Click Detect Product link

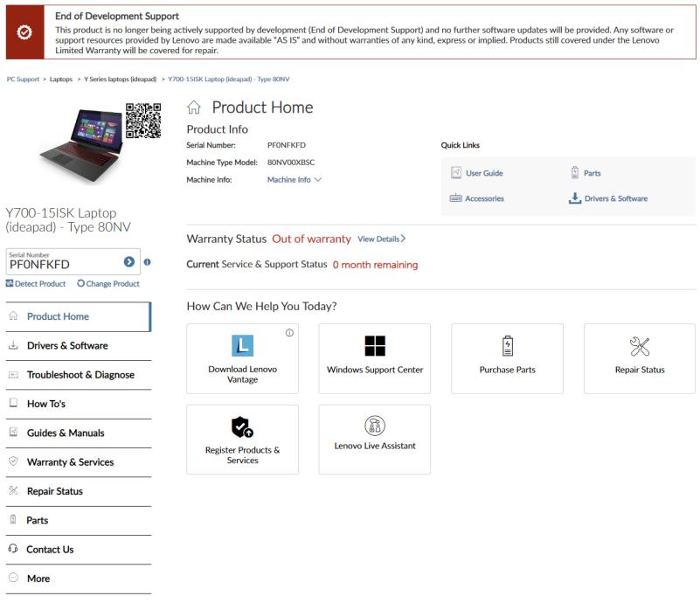[36, 283]
